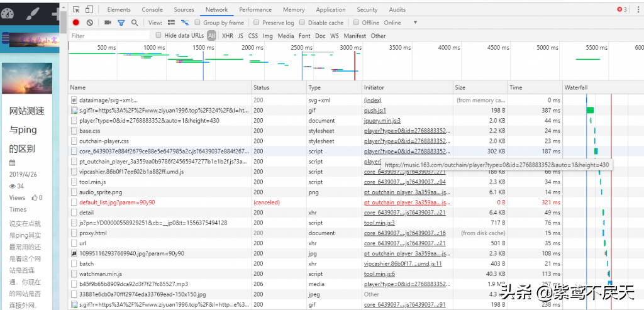Click the dashboard gauge icon on webpage
The height and width of the screenshot is (310, 644).
pos(8,14)
